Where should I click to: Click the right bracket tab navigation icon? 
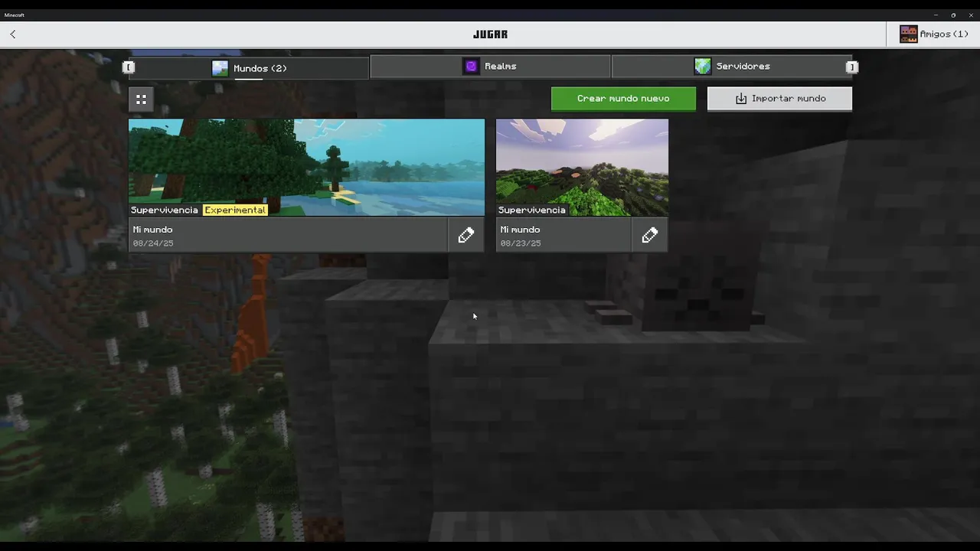[x=851, y=67]
